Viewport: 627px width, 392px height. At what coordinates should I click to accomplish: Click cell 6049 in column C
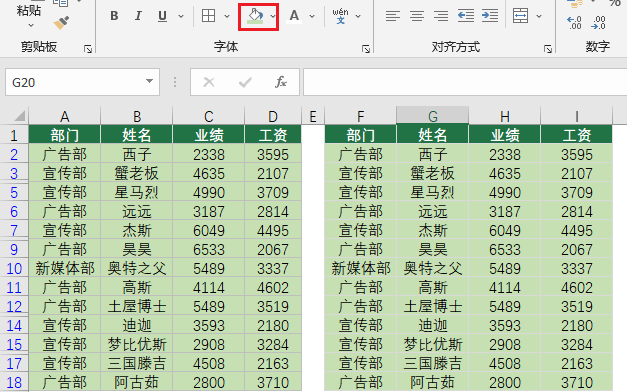(x=209, y=230)
